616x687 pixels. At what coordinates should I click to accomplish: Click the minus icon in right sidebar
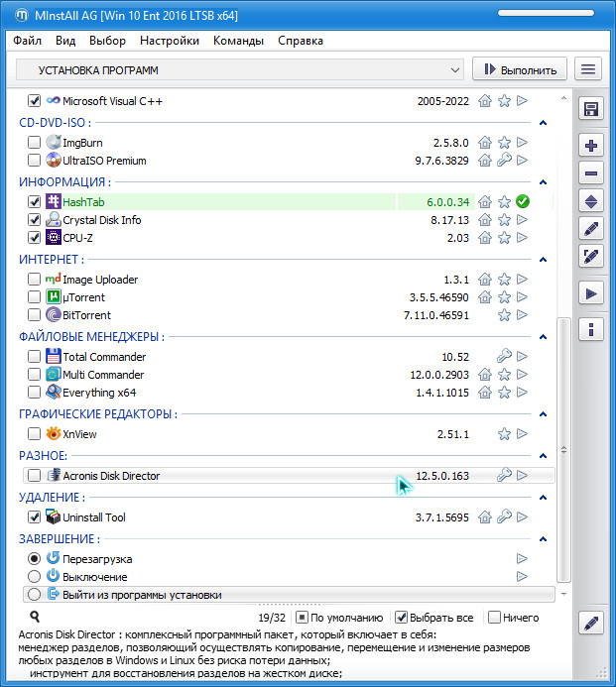point(591,173)
